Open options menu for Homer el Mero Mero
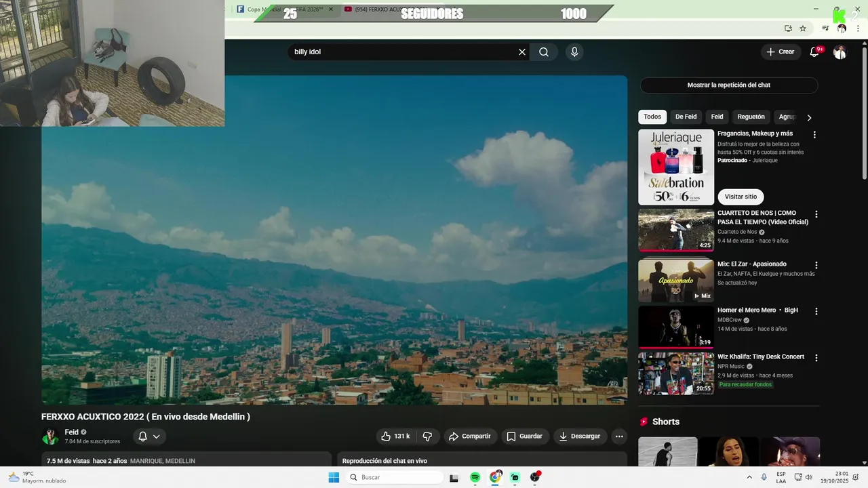Screen dimensions: 868x488 pos(816,312)
